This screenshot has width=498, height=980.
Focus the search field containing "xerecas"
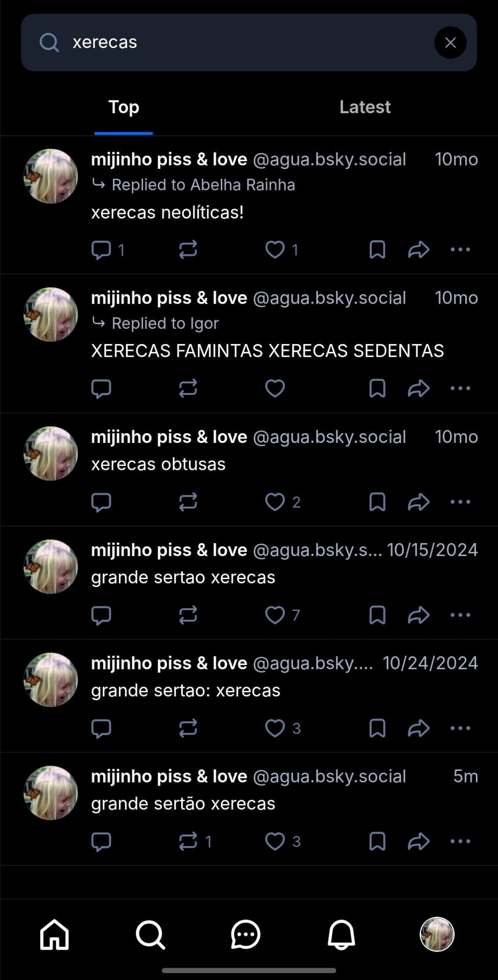pos(249,43)
